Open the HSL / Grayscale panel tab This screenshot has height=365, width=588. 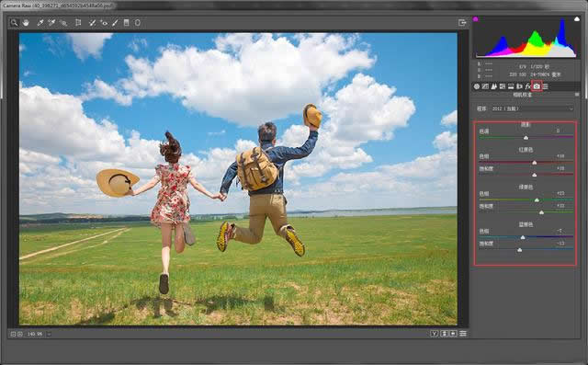pyautogui.click(x=503, y=86)
